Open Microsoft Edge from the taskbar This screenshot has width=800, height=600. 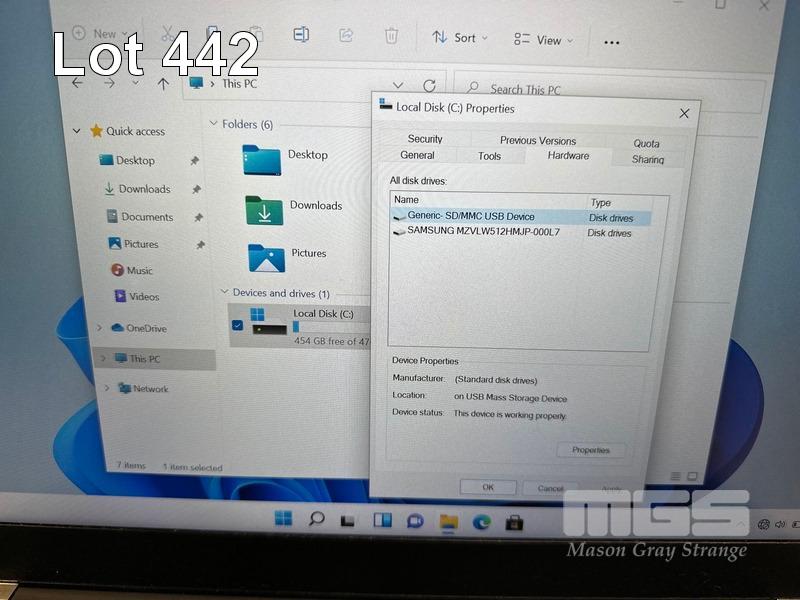481,521
